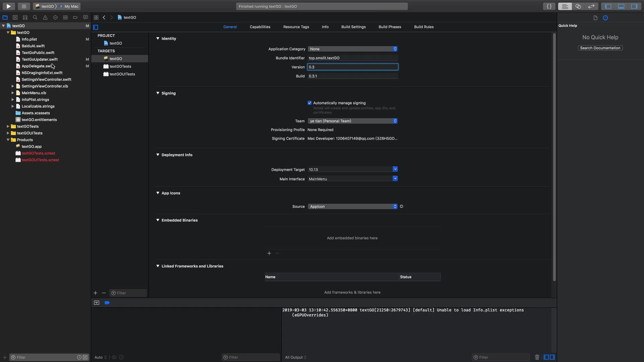Select the 'Build Phases' tab

390,27
